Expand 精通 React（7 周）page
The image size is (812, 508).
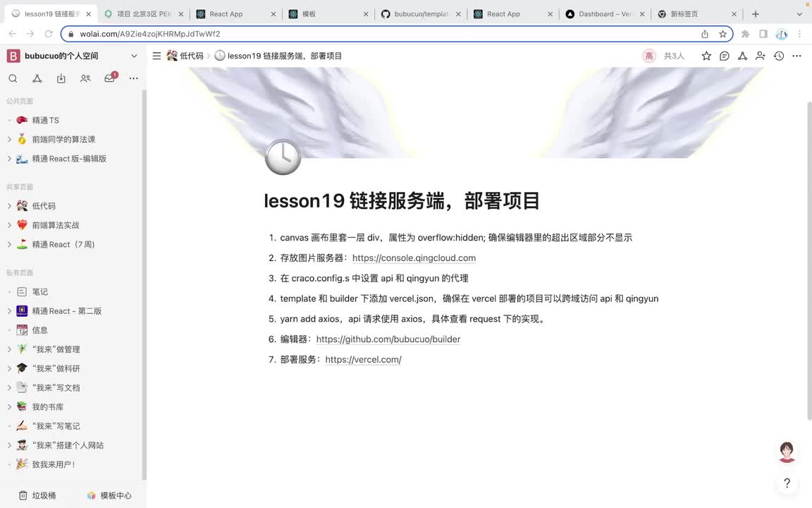tap(8, 243)
